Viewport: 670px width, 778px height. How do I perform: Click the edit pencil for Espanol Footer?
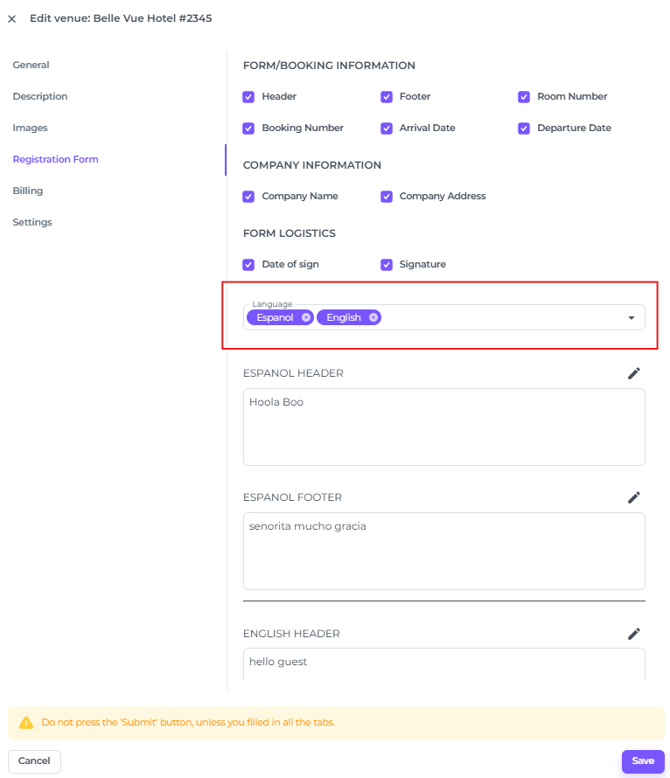pos(633,497)
